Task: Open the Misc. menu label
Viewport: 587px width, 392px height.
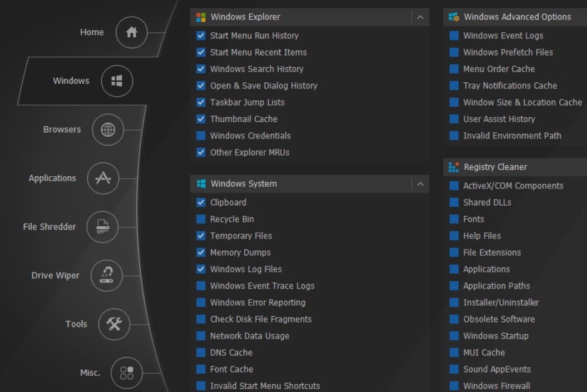Action: pos(90,373)
